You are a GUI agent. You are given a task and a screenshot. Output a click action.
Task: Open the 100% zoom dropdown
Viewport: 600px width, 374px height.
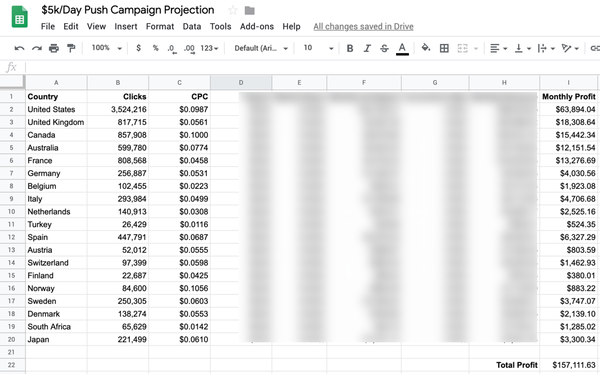[106, 48]
